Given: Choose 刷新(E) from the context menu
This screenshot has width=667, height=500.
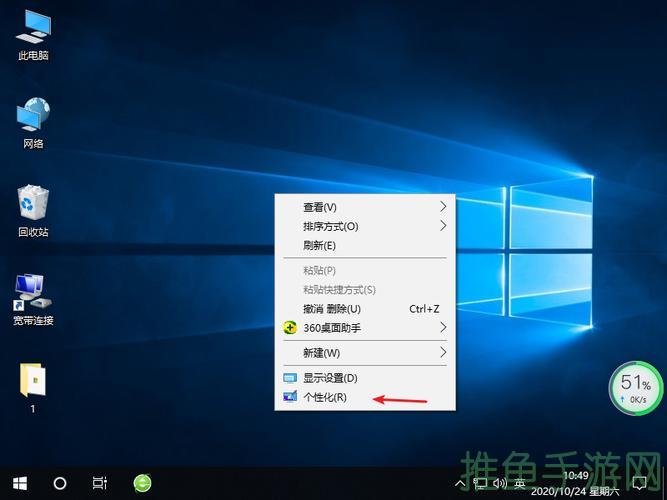Looking at the screenshot, I should tap(320, 245).
